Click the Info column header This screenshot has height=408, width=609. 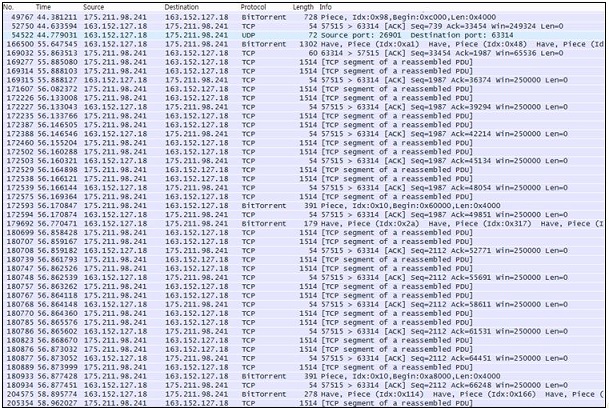coord(325,7)
